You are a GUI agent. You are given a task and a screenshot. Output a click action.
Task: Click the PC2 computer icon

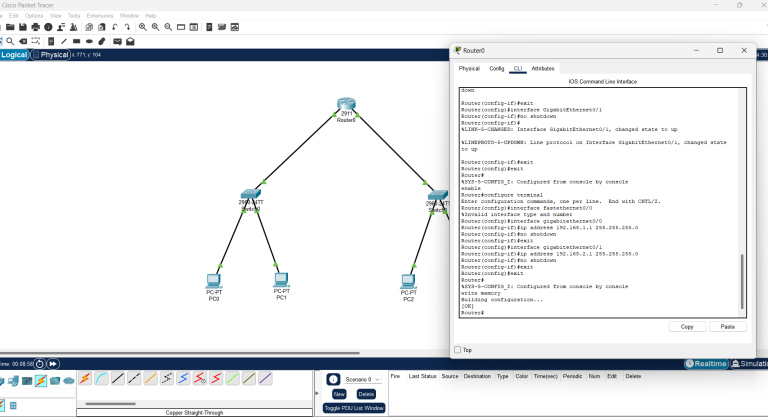(408, 281)
